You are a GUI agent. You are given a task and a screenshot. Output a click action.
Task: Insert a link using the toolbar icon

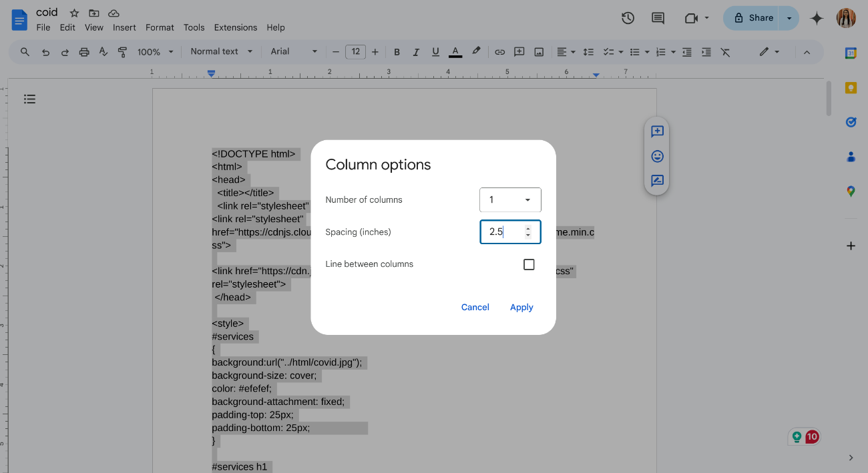click(x=499, y=51)
